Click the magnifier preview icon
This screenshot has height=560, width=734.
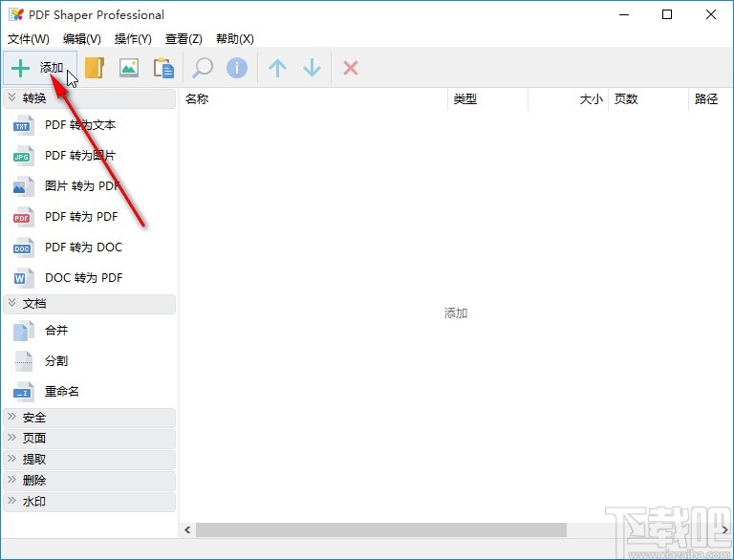point(203,69)
